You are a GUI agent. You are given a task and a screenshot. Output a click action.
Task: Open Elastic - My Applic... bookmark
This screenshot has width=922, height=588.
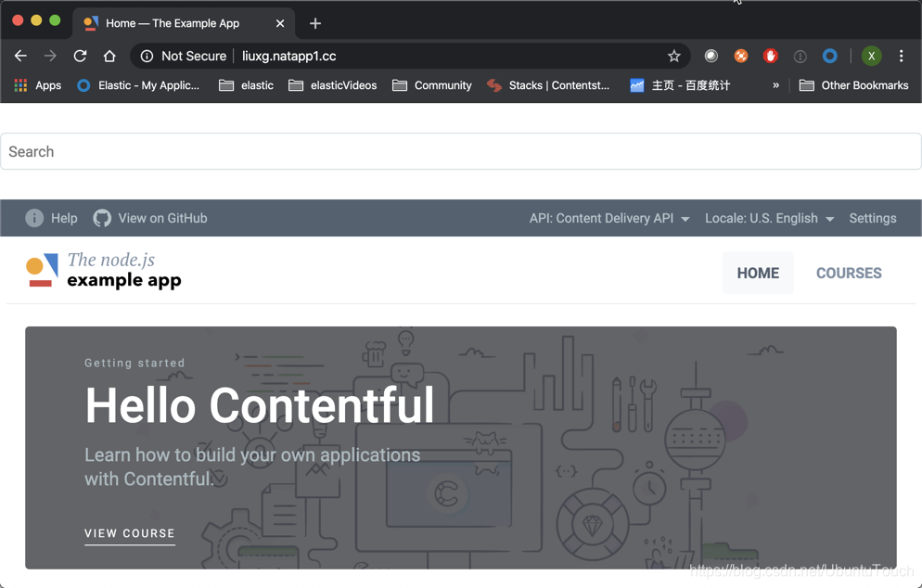(138, 85)
